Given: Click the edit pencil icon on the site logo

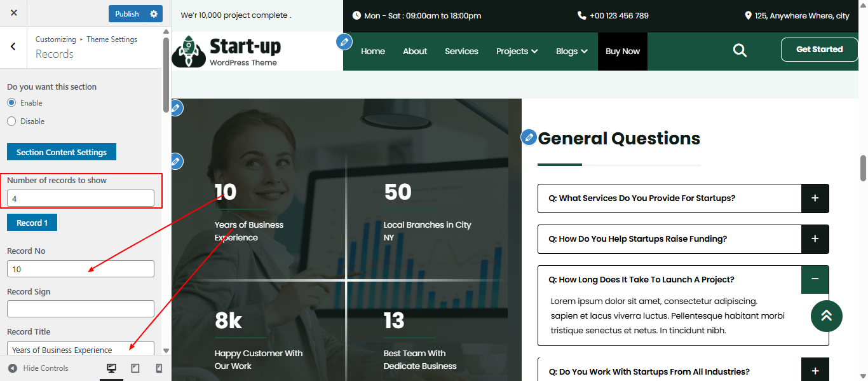Looking at the screenshot, I should (344, 41).
